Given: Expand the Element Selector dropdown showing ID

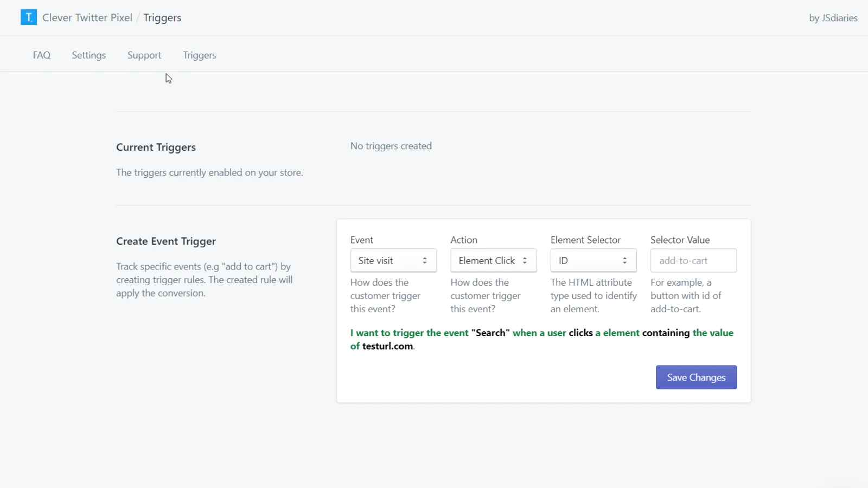Looking at the screenshot, I should 593,261.
